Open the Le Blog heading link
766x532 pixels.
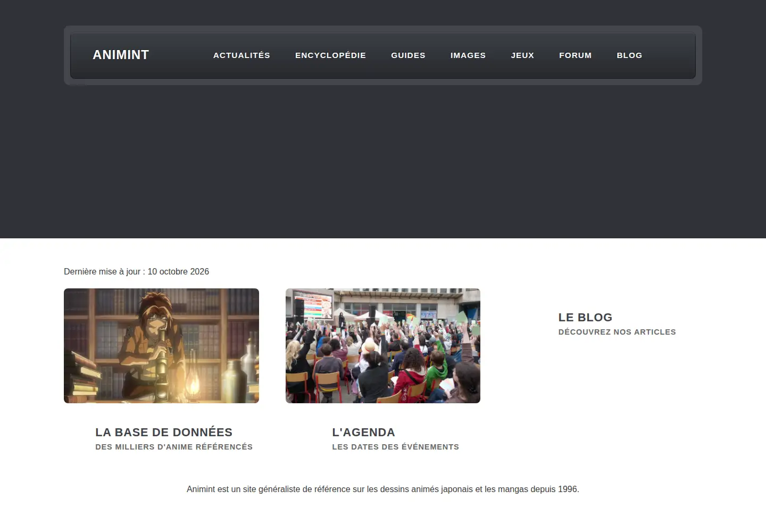(585, 317)
